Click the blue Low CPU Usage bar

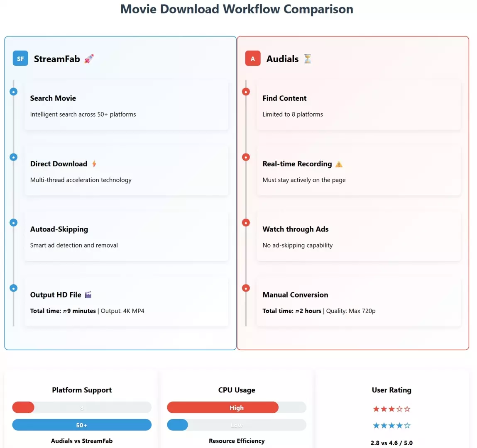point(177,425)
